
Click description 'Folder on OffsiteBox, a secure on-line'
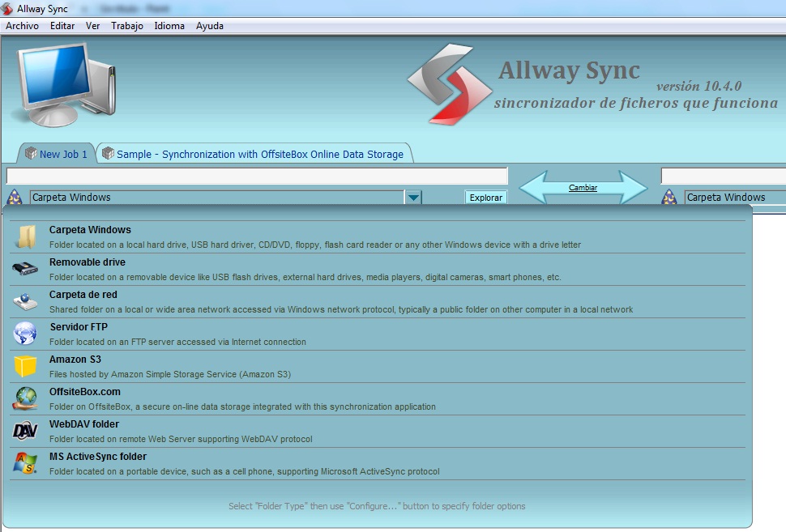242,406
